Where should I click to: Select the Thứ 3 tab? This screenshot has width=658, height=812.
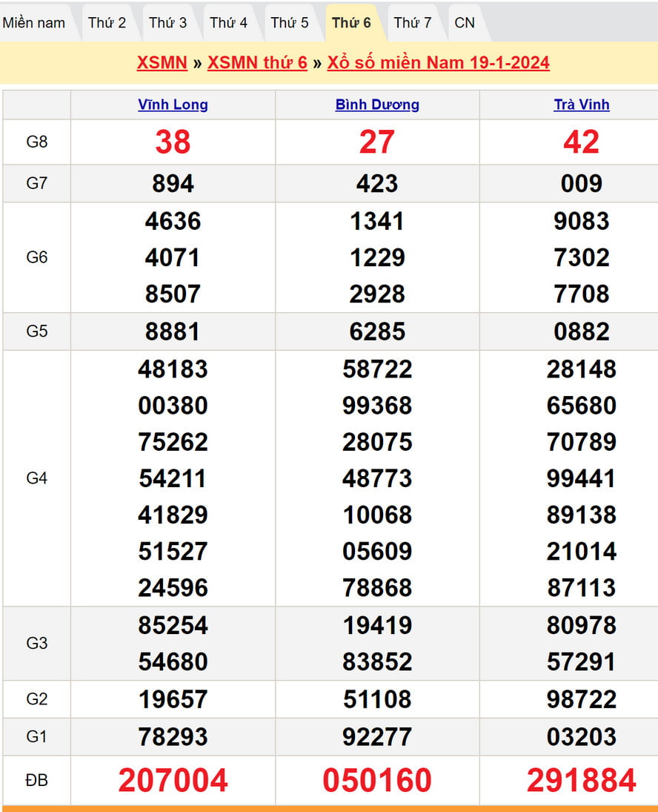pos(167,22)
